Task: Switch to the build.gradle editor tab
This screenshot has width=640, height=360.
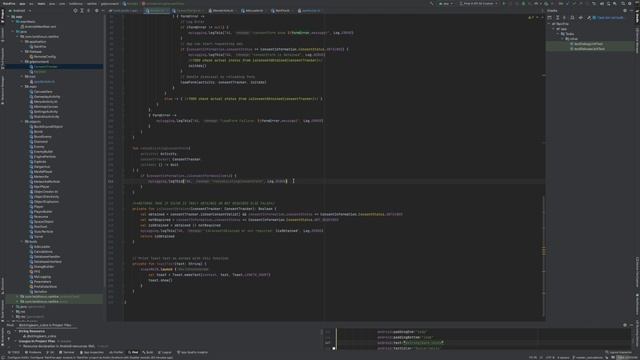Action: [125, 11]
